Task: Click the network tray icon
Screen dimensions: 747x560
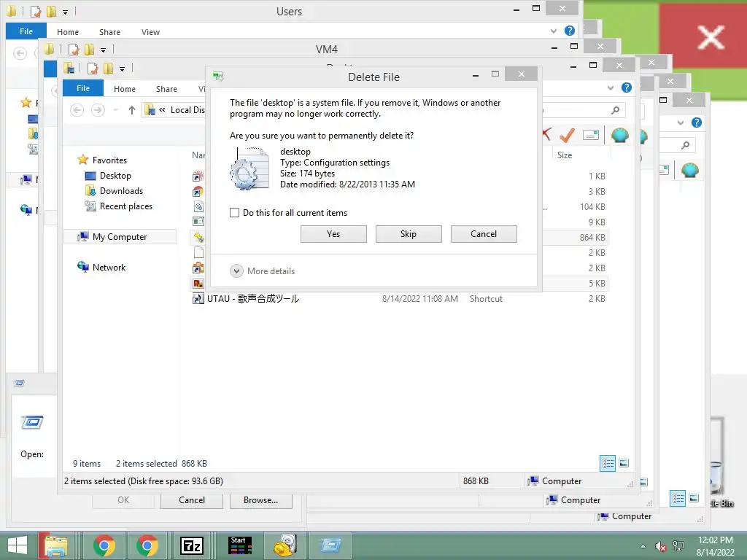Action: 678,546
